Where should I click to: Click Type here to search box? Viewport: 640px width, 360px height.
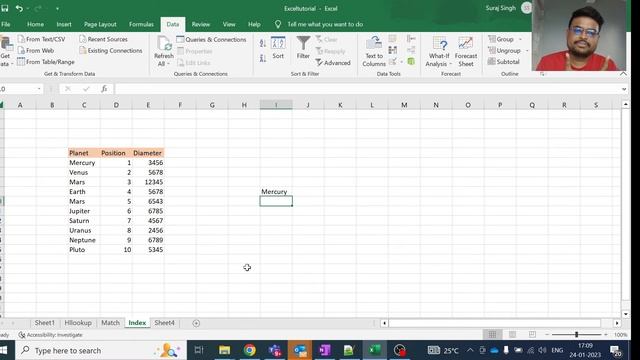101,350
